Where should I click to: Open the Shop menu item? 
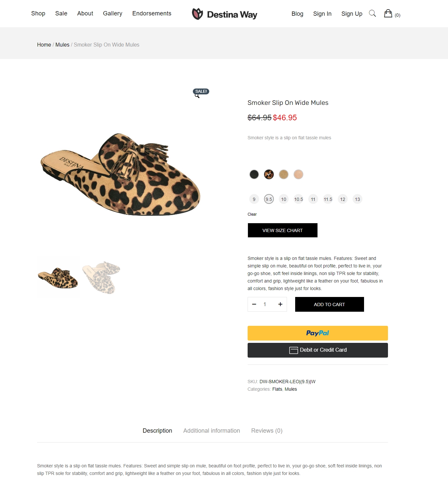coord(38,13)
